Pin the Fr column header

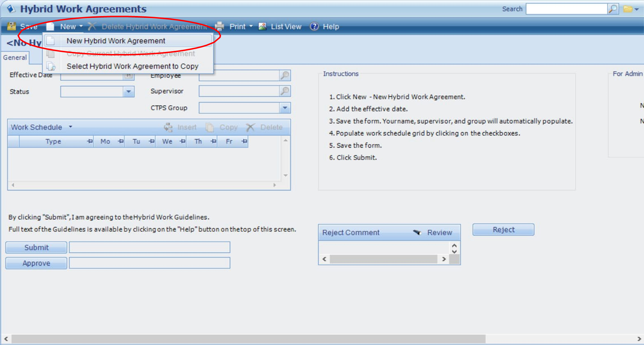pos(244,141)
